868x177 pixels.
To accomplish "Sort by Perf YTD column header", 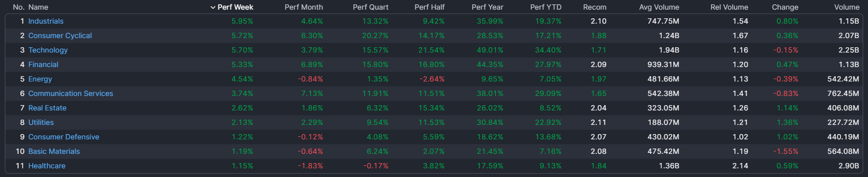I will [546, 7].
